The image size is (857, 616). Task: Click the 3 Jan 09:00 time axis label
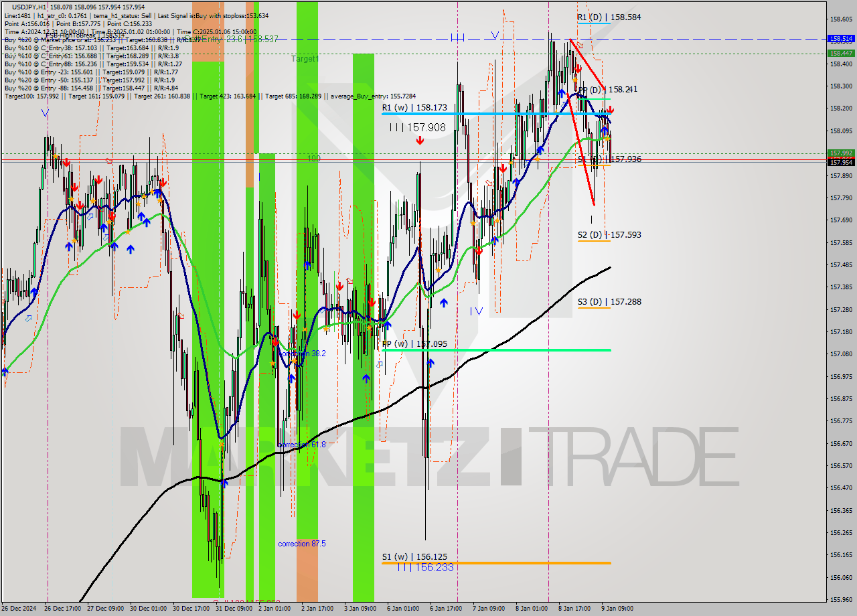[361, 609]
